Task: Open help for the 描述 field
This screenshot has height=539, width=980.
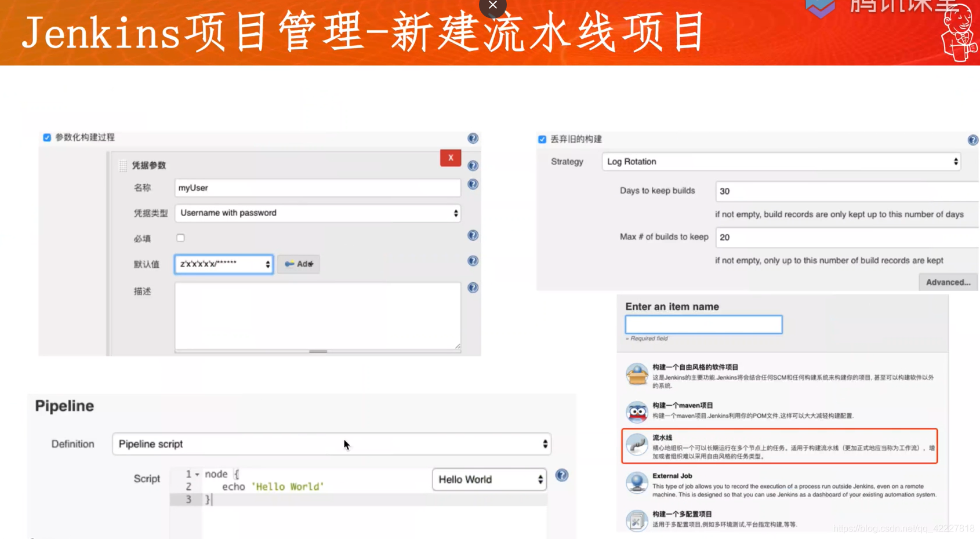Action: click(473, 287)
